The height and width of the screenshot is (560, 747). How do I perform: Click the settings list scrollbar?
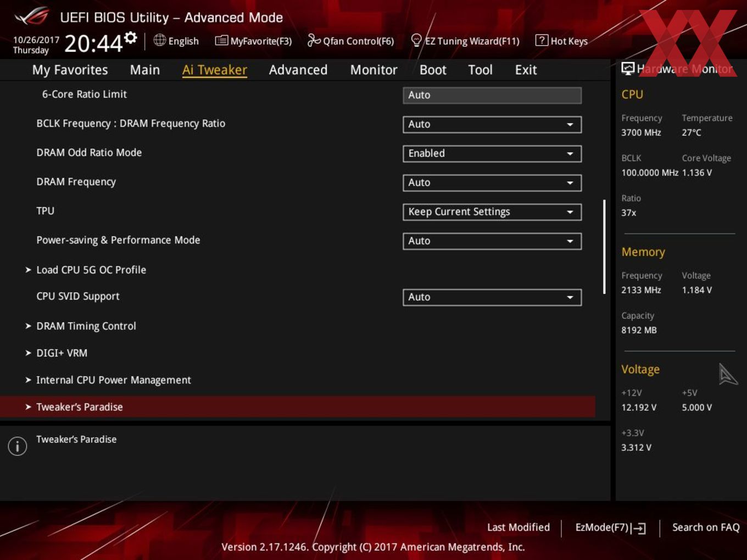[x=604, y=246]
